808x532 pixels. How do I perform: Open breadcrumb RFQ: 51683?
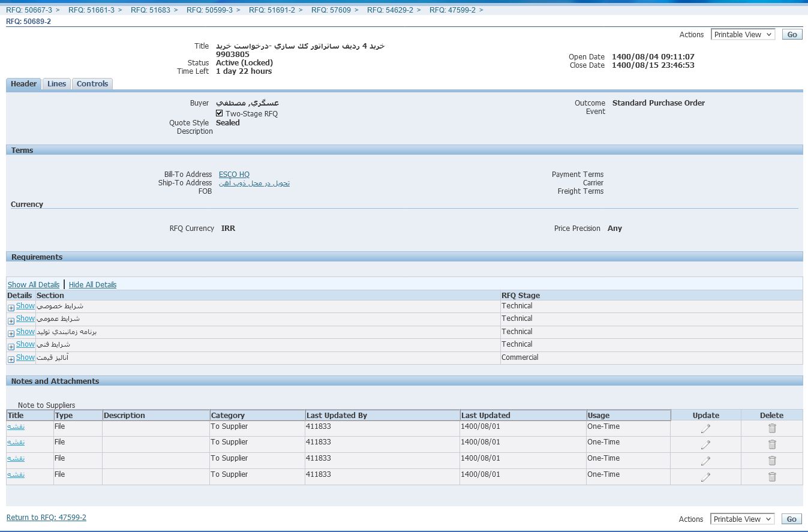151,10
